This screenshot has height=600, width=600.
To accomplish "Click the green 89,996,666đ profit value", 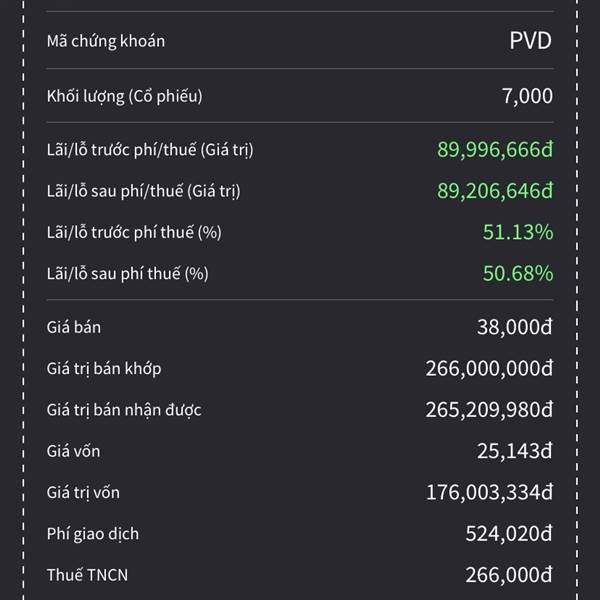I will 494,150.
